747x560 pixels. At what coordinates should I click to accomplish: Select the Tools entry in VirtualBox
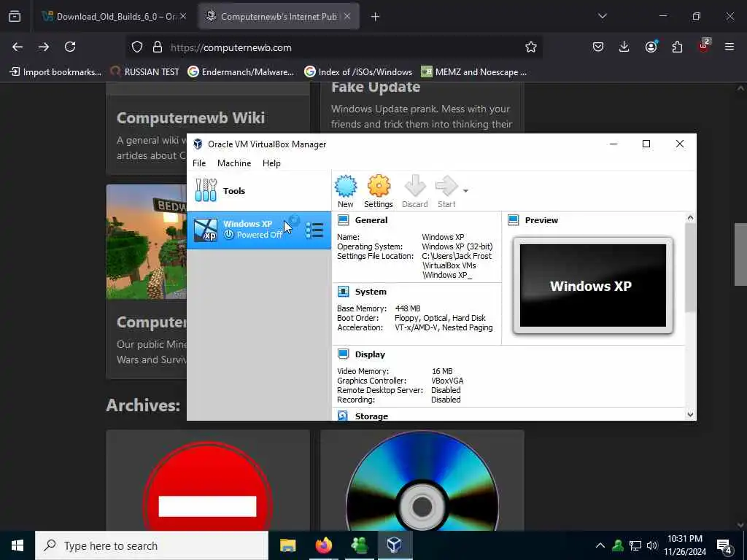(x=259, y=190)
